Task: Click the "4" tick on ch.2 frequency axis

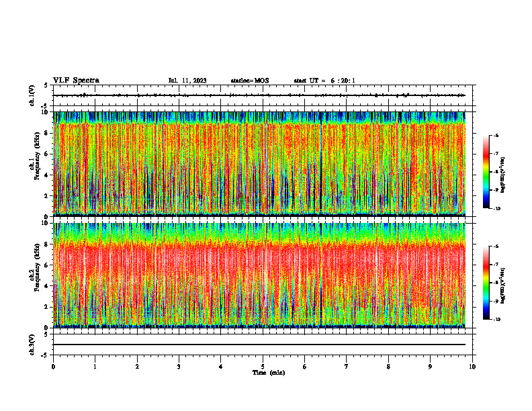Action: [46, 286]
